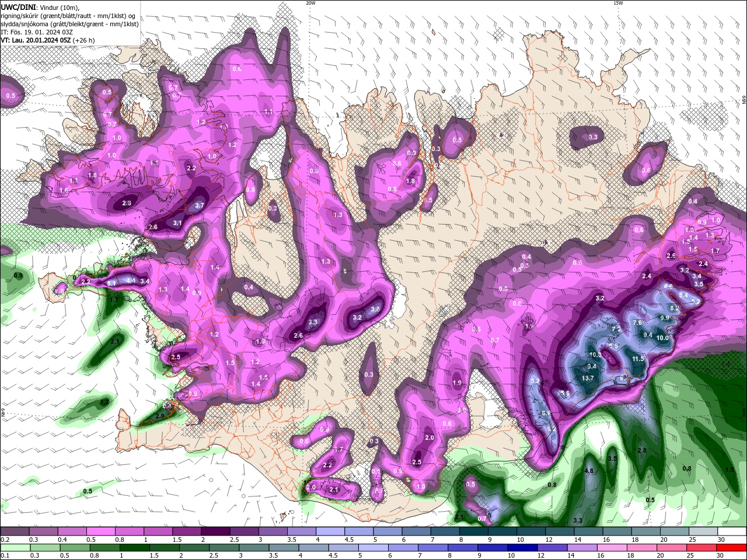Click the upper legend swatch between 4 and 4.5
The height and width of the screenshot is (560, 747).
pyautogui.click(x=330, y=531)
